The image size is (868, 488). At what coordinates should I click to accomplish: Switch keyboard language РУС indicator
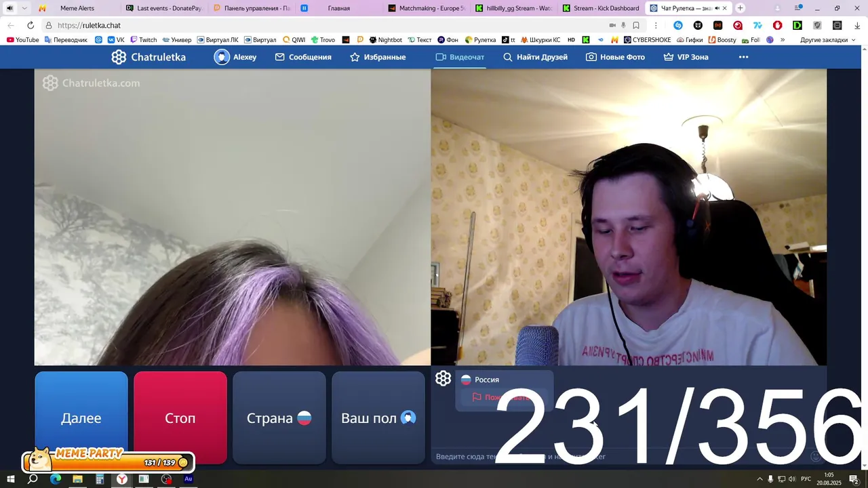tap(806, 479)
